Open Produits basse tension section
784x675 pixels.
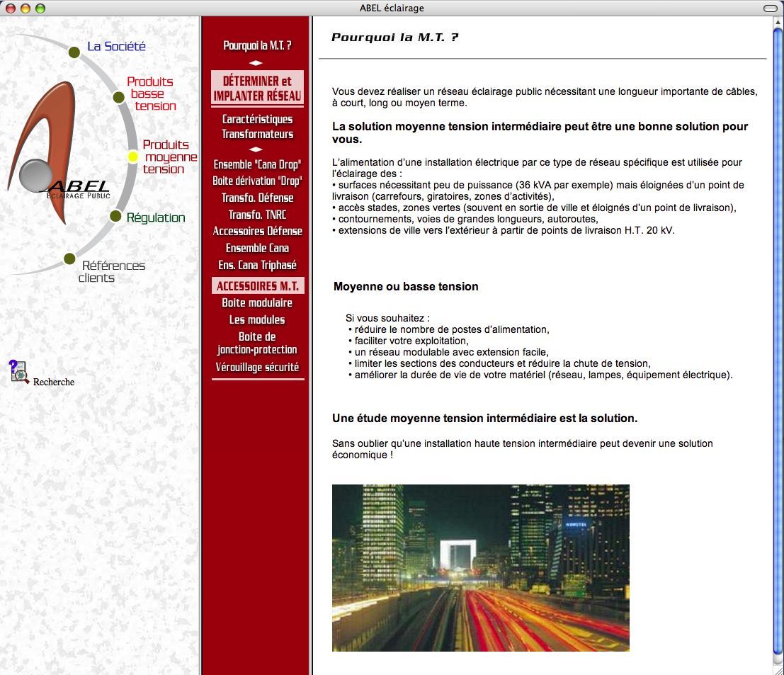tap(151, 93)
